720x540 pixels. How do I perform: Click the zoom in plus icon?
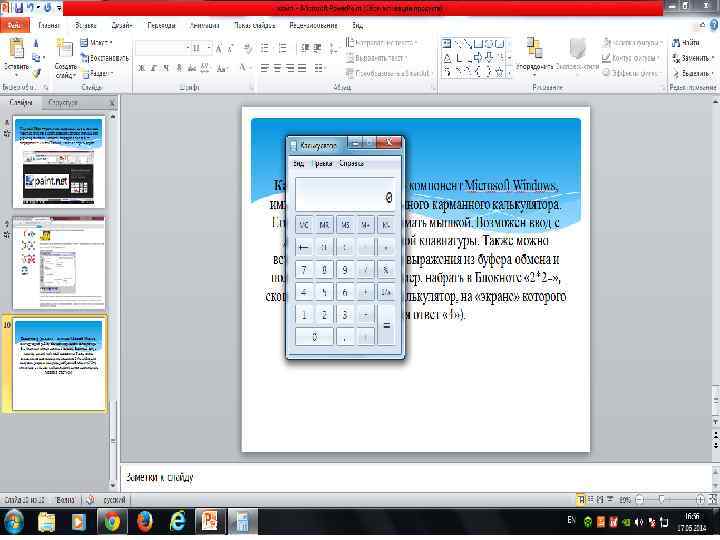pyautogui.click(x=700, y=500)
